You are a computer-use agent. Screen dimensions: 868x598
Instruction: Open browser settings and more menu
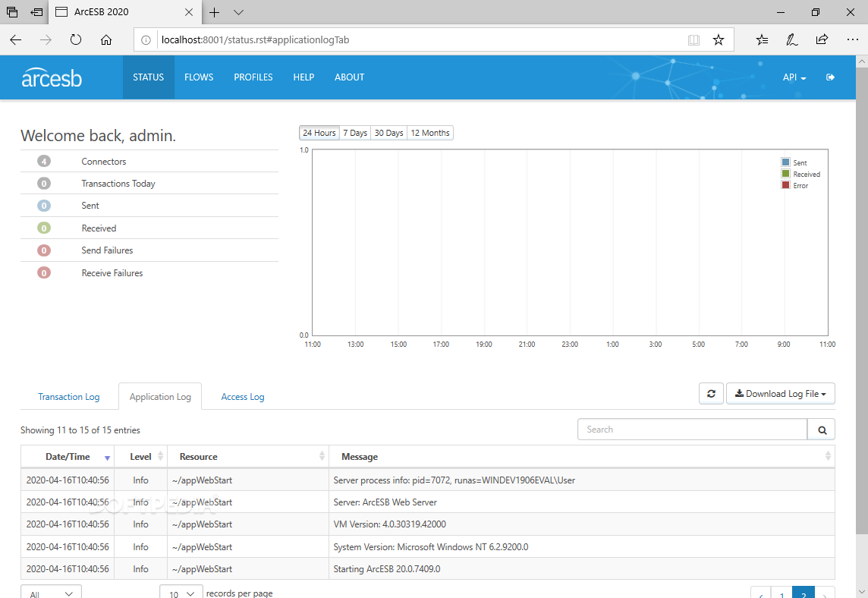(x=853, y=40)
